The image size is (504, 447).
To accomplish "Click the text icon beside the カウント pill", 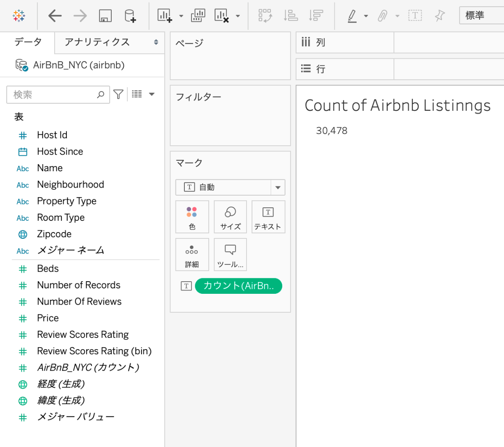I will [186, 286].
